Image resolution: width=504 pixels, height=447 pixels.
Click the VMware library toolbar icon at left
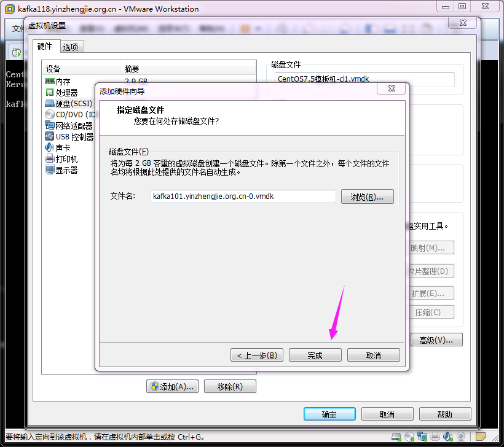coord(17,52)
